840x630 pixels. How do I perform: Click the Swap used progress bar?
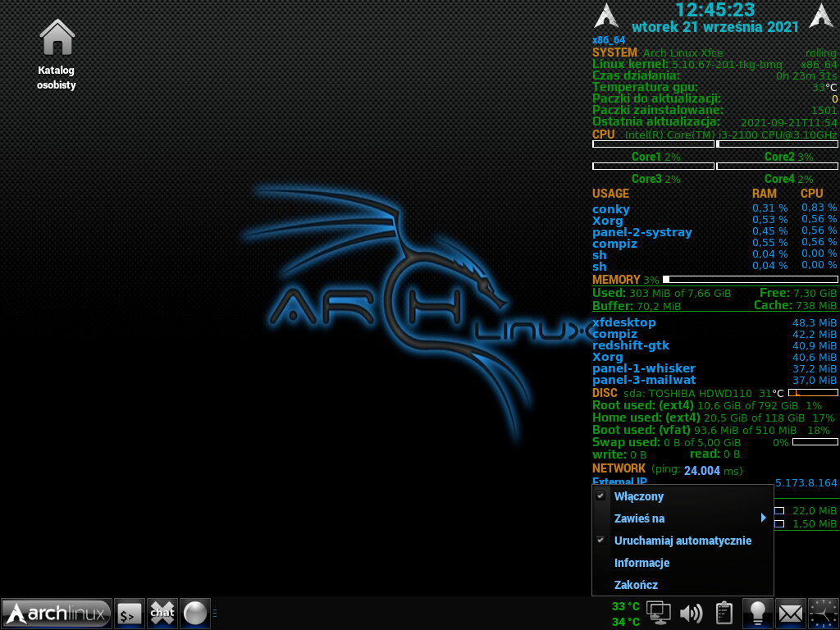(815, 442)
